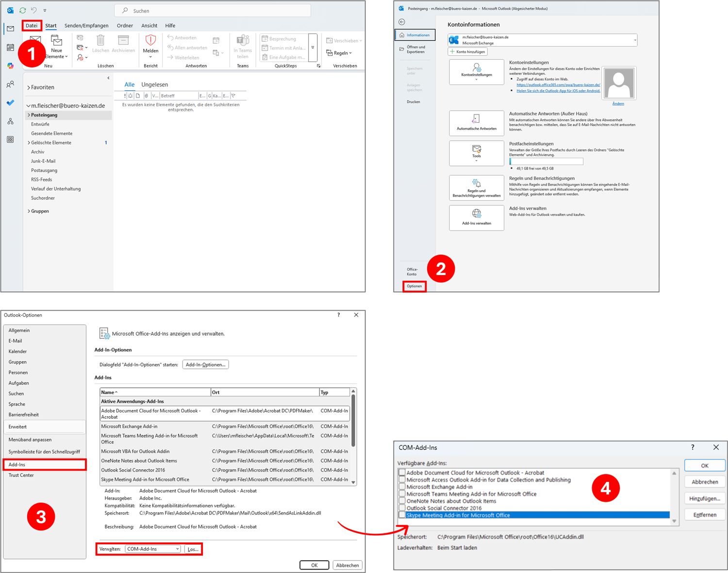The image size is (728, 573).
Task: Expand the QuickSteps gallery arrow
Action: (313, 48)
